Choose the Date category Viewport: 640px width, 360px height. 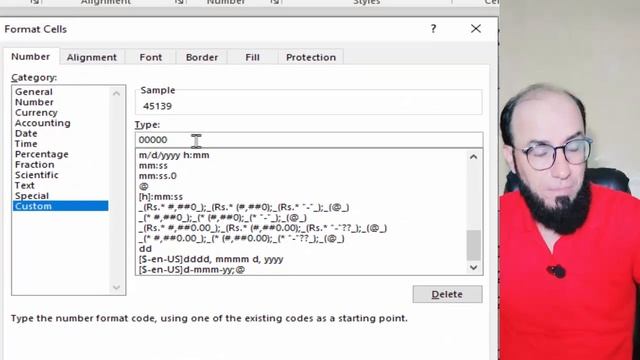click(x=26, y=133)
